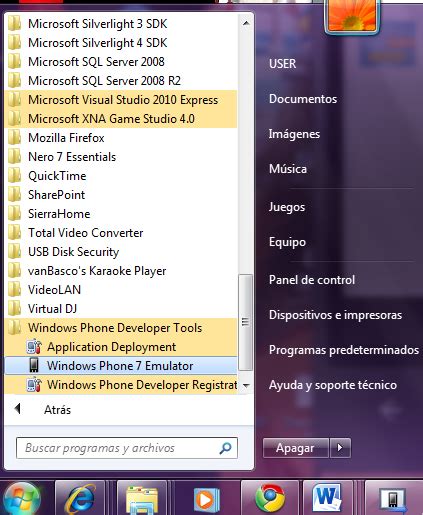Viewport: 423px width, 515px height.
Task: Open Microsoft Word from the taskbar
Action: tap(327, 499)
